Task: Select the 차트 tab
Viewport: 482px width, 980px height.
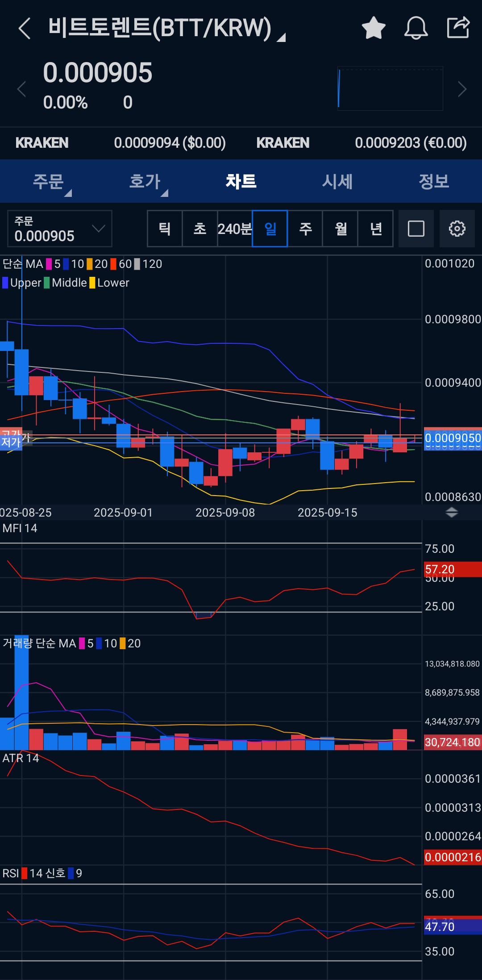Action: pyautogui.click(x=241, y=181)
